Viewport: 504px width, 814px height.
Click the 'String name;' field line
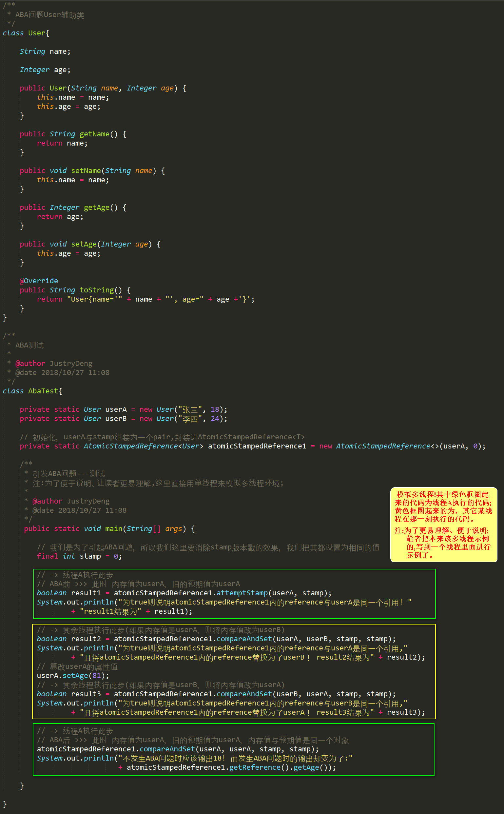pyautogui.click(x=45, y=51)
